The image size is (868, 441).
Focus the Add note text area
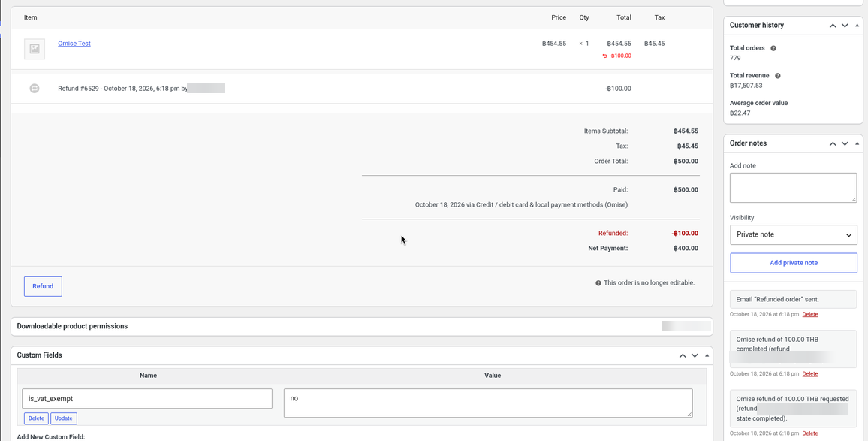click(x=793, y=188)
